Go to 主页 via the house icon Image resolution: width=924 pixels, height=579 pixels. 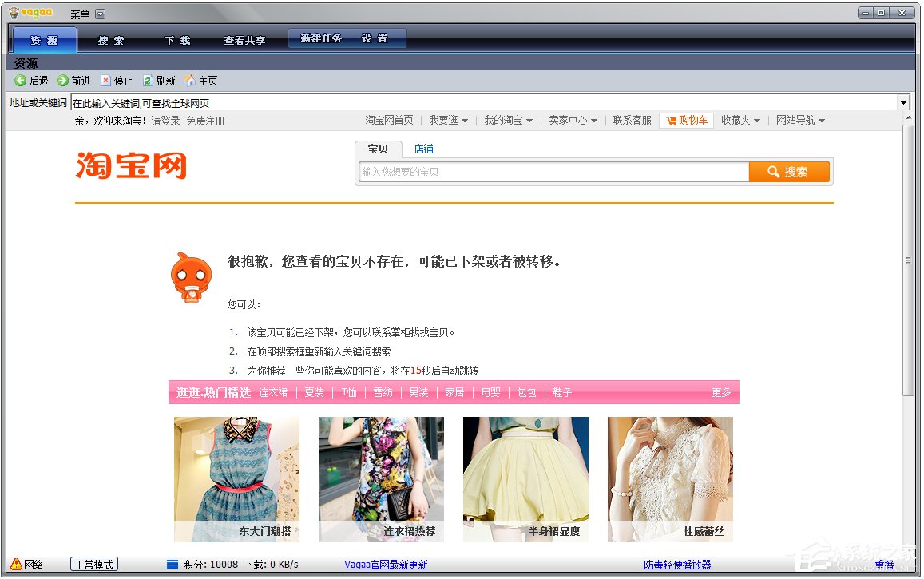click(190, 81)
